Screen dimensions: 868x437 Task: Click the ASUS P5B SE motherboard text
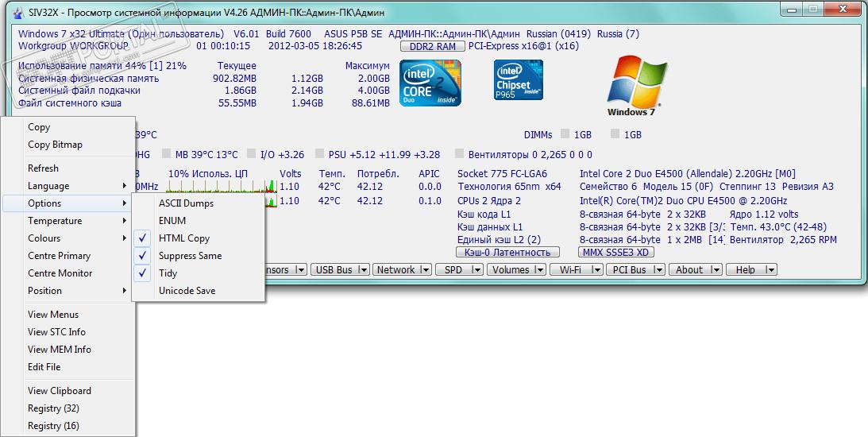click(353, 34)
